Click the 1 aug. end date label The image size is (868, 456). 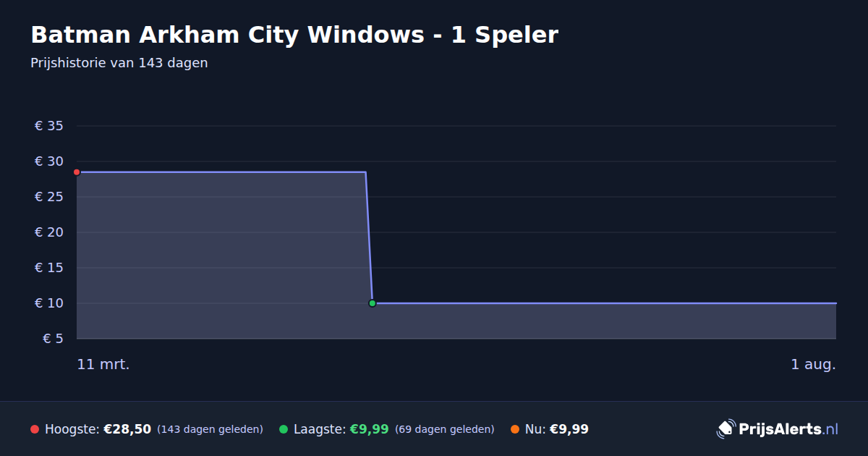click(x=813, y=365)
